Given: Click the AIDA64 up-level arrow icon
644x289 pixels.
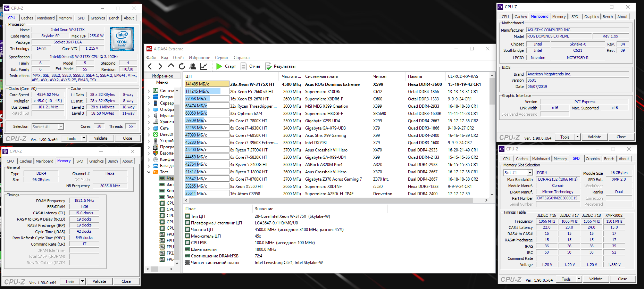Looking at the screenshot, I should [x=171, y=66].
